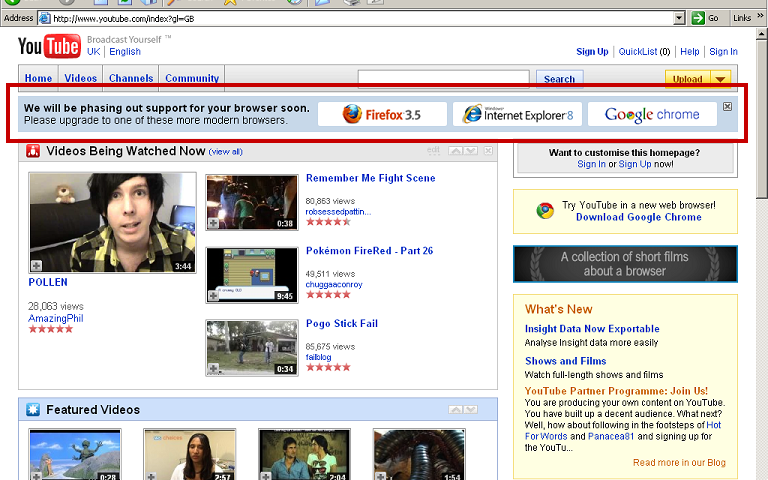Screen dimensions: 768x480
Task: Click the YouTube search input field
Action: pos(444,79)
